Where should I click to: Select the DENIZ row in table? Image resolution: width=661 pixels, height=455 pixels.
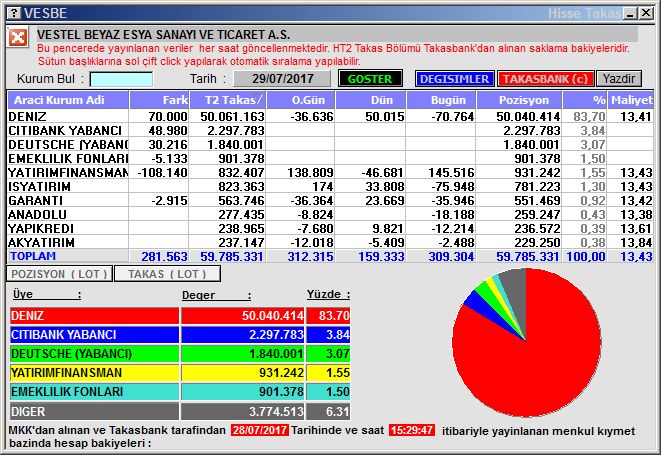coord(330,116)
